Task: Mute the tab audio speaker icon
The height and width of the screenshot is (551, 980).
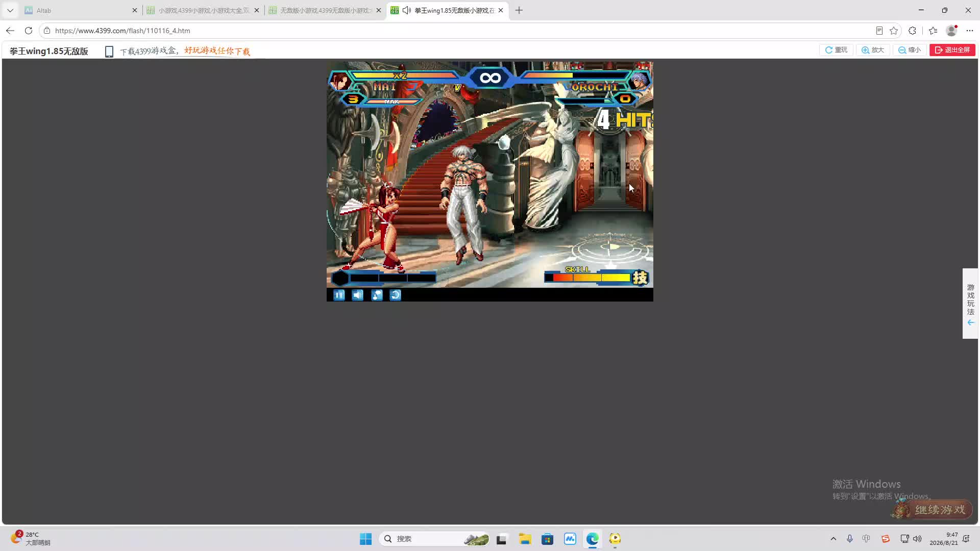Action: pos(407,10)
